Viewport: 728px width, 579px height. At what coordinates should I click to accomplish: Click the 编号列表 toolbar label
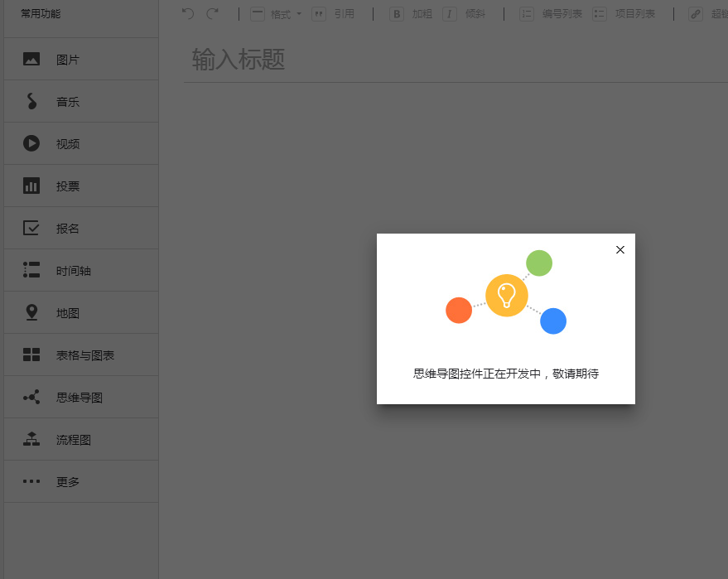[562, 14]
